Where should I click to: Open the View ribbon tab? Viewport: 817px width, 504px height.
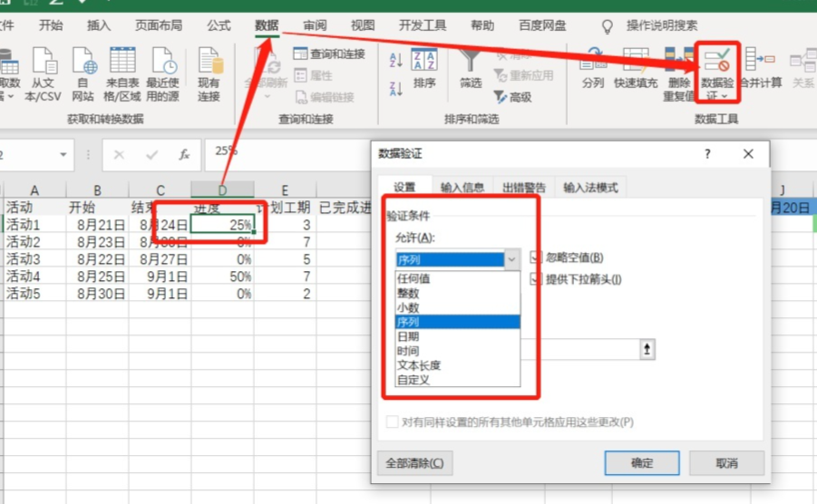click(363, 25)
